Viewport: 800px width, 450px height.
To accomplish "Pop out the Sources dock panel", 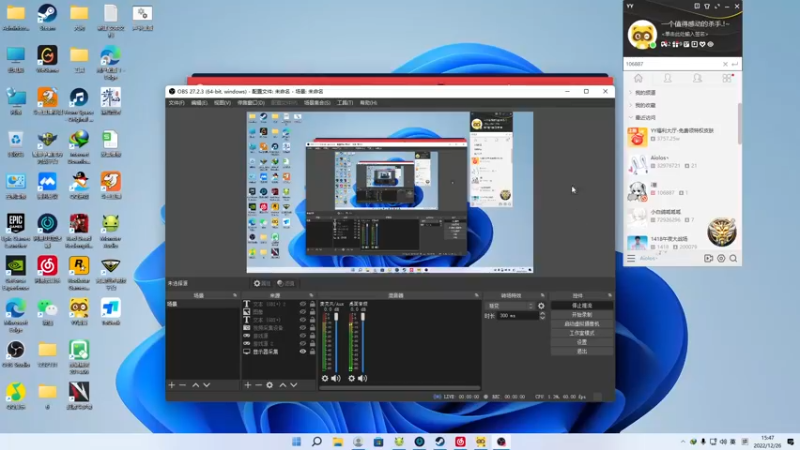I will [x=311, y=295].
